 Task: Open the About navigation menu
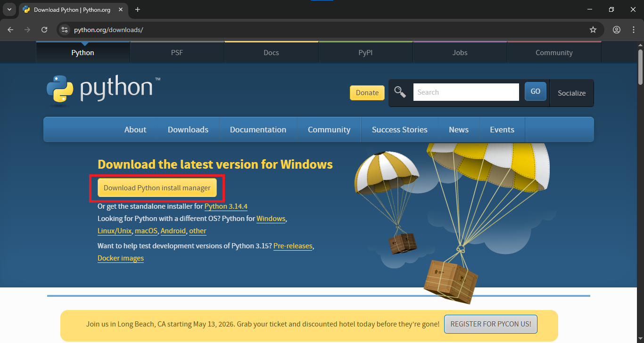pos(135,130)
